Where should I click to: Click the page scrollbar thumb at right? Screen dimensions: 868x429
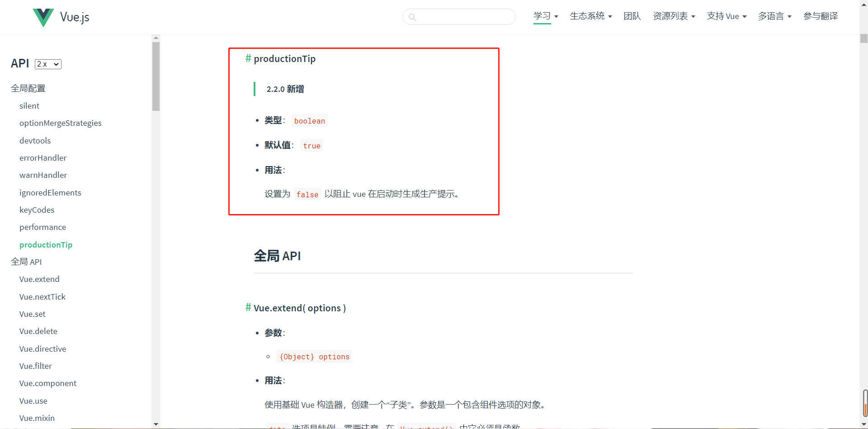(x=864, y=38)
